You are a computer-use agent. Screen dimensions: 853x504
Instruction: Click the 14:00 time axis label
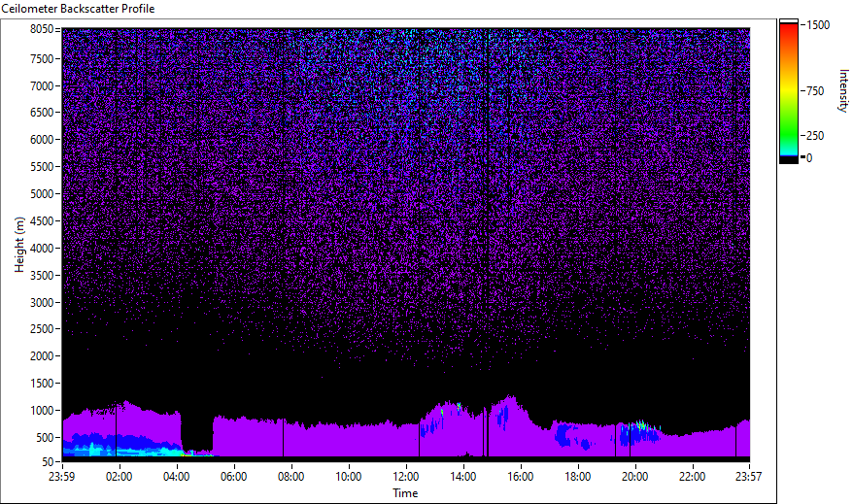click(x=463, y=477)
